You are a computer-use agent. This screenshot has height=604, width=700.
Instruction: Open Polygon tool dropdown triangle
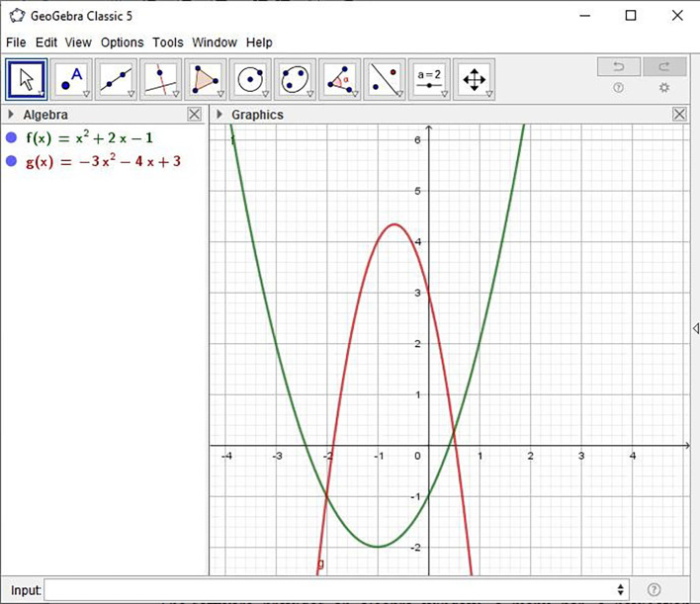click(x=221, y=94)
